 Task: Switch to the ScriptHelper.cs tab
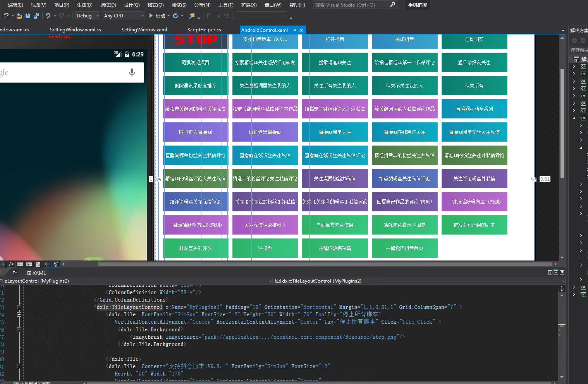(x=204, y=29)
